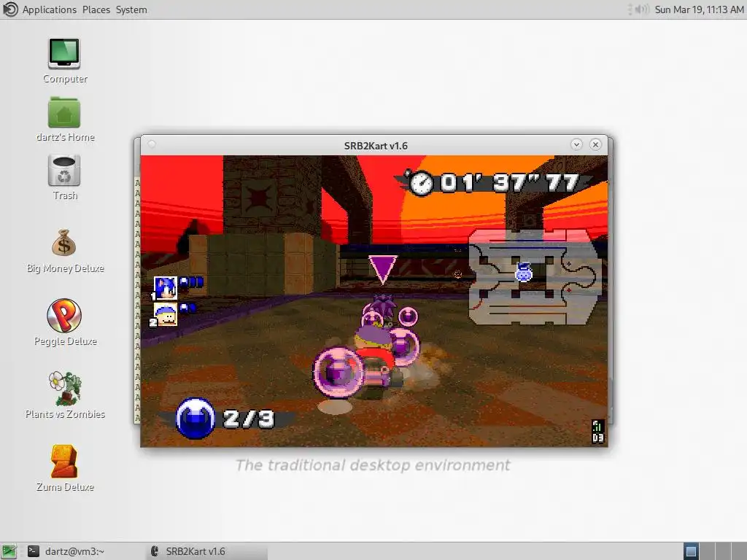The height and width of the screenshot is (560, 747).
Task: Click the race timer stopwatch icon
Action: 421,183
